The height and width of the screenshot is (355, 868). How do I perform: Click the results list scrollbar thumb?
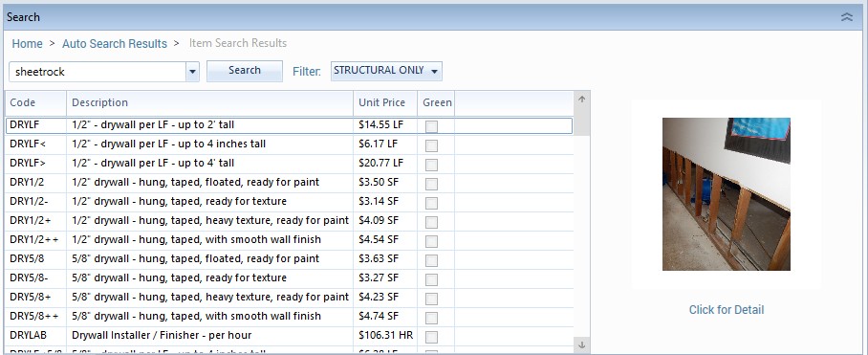click(x=581, y=121)
